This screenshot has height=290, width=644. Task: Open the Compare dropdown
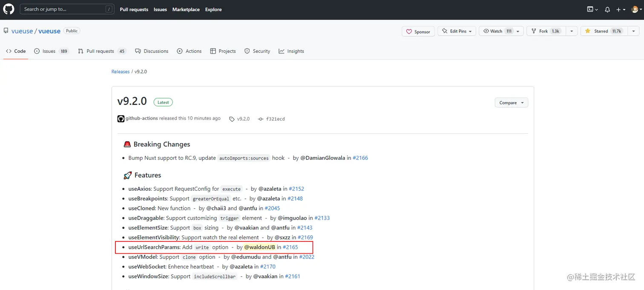pyautogui.click(x=511, y=103)
